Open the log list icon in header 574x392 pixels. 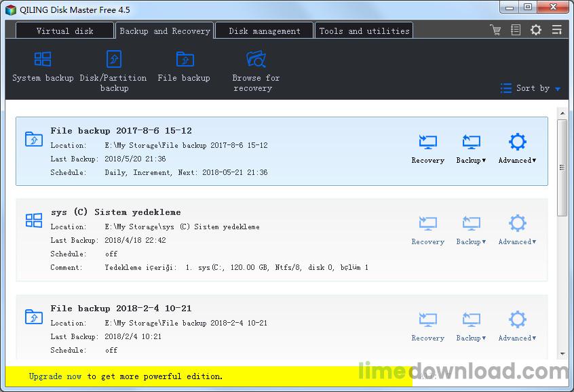click(516, 30)
